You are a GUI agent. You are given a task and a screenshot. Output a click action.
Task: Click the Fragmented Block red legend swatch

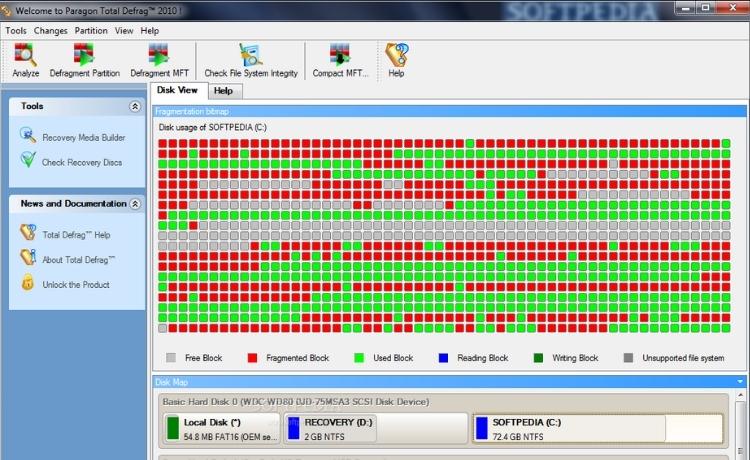(x=252, y=358)
